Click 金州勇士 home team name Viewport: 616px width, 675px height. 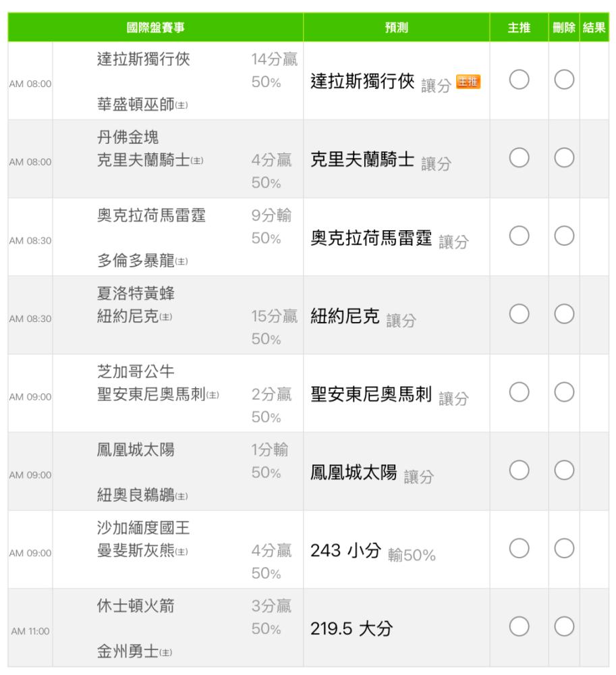tap(128, 651)
